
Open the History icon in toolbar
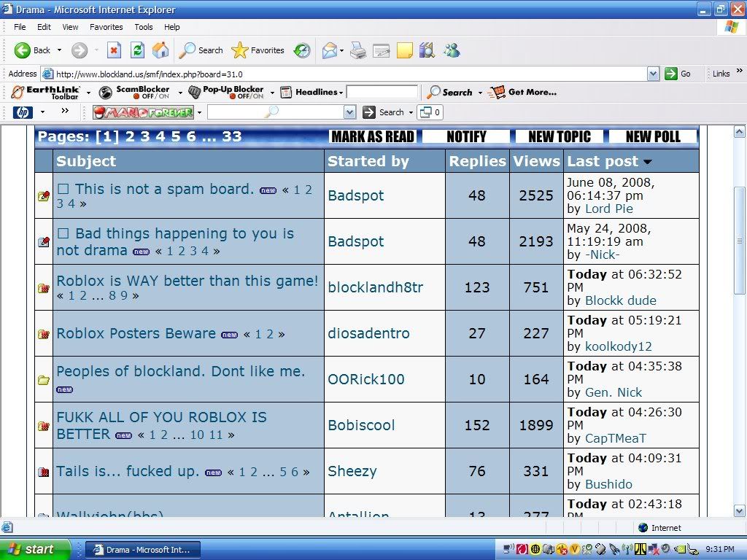click(x=302, y=50)
